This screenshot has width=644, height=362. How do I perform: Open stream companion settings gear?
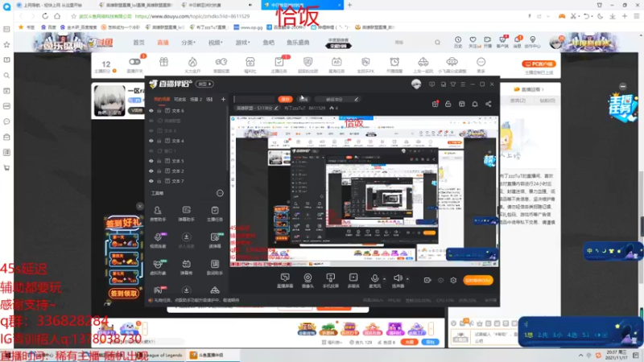[453, 280]
